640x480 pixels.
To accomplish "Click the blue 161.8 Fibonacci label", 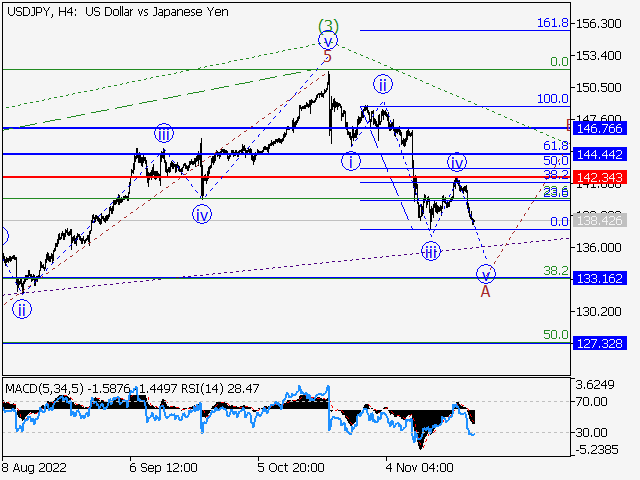I will (553, 23).
